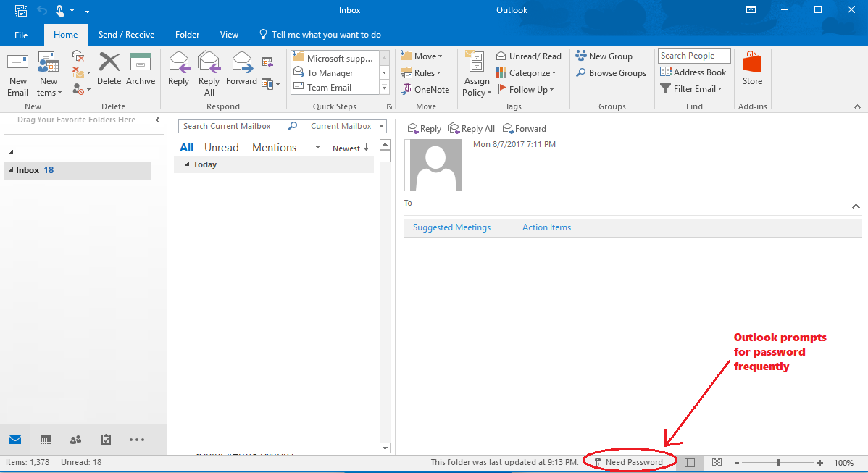
Task: Open the Move dropdown
Action: point(424,56)
